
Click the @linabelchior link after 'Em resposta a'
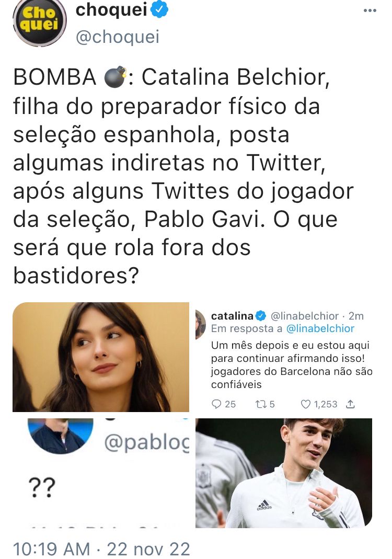320,328
